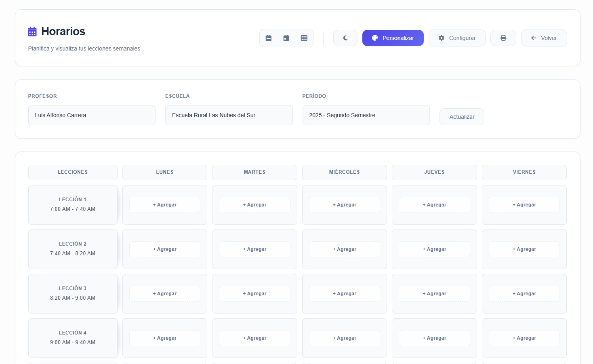Open the Profesor dropdown Luis Alfonso Carrera

click(92, 115)
